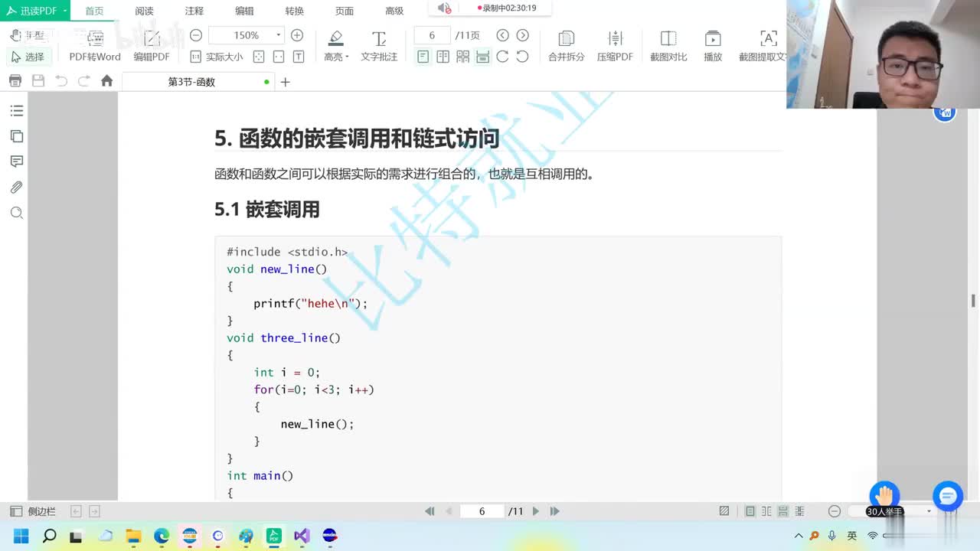This screenshot has width=980, height=551.
Task: Open the outline bookmarks sidebar panel
Action: click(17, 111)
